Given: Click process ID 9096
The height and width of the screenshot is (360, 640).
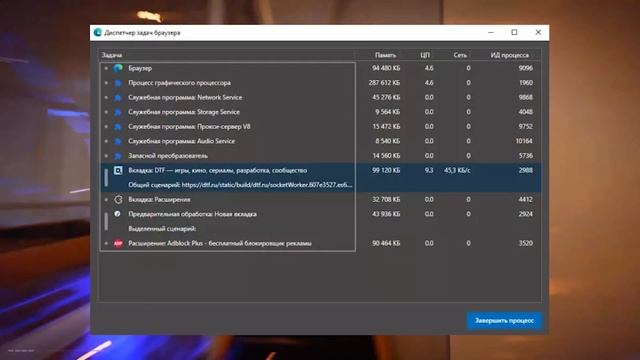Looking at the screenshot, I should pyautogui.click(x=525, y=68).
